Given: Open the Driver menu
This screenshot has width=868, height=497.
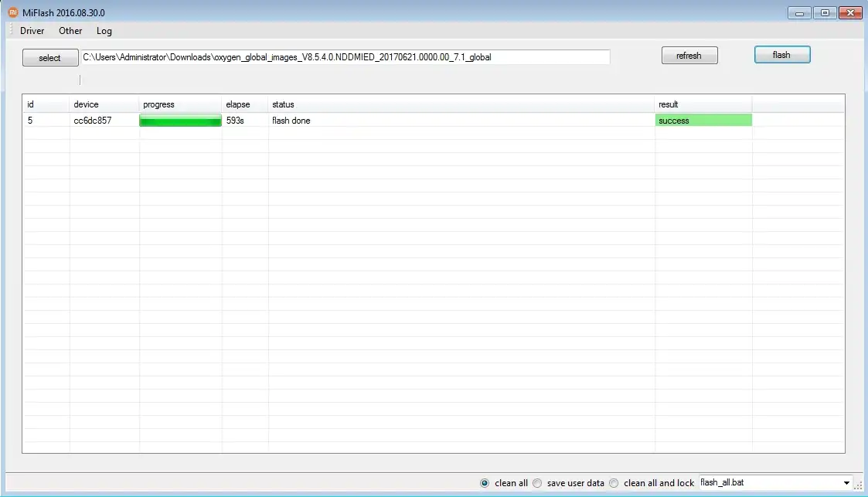Looking at the screenshot, I should tap(32, 31).
